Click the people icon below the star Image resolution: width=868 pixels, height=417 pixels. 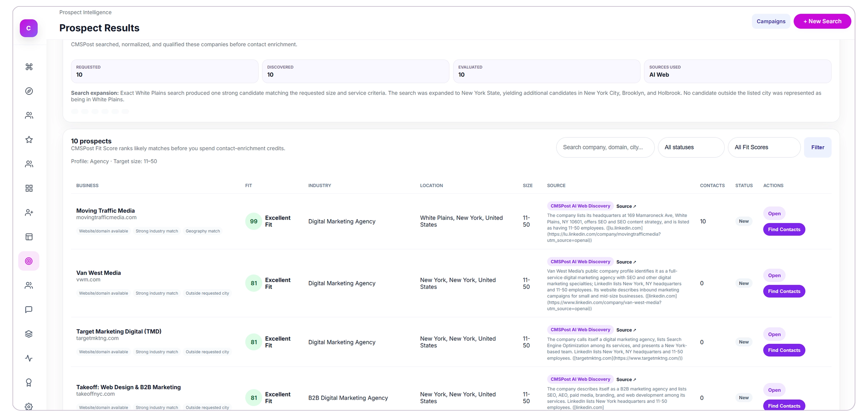coord(29,164)
